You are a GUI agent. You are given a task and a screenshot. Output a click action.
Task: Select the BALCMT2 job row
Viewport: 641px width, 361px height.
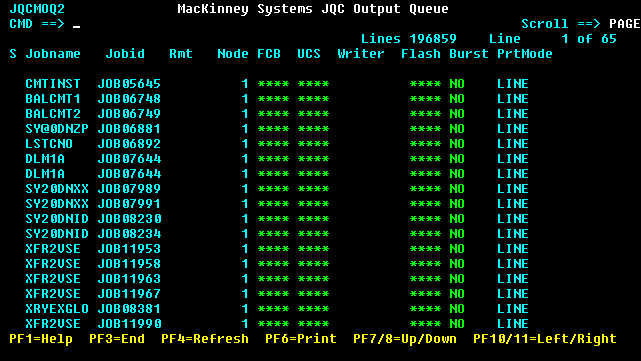click(x=277, y=114)
